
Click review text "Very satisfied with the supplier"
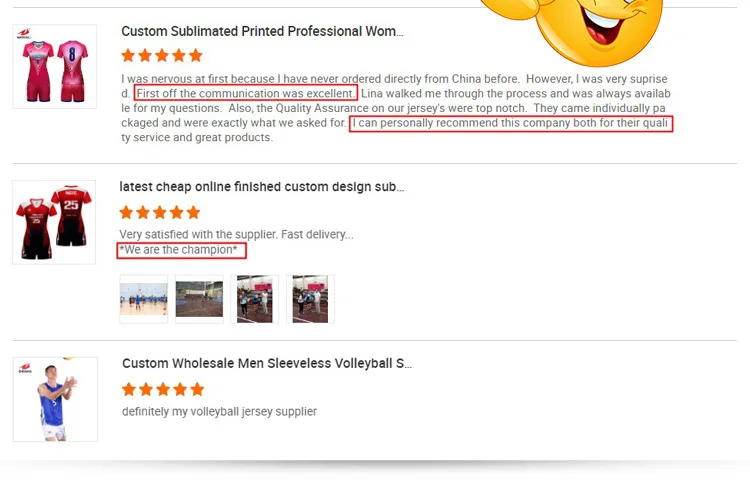pos(198,234)
